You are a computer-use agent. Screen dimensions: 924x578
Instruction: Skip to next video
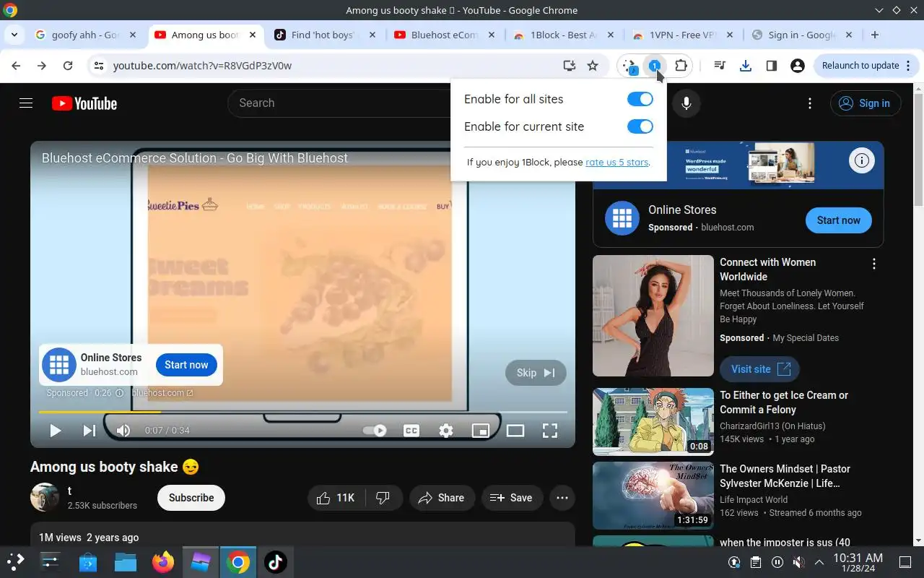(90, 431)
